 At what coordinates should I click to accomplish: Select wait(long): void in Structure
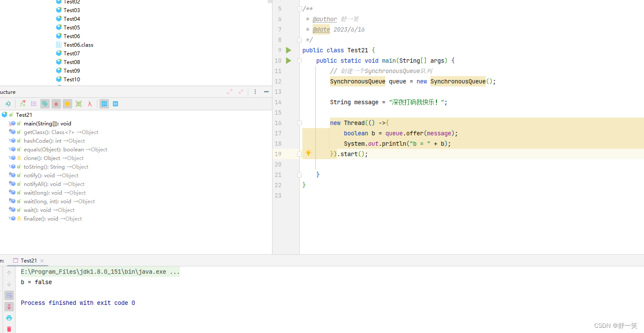tap(54, 192)
